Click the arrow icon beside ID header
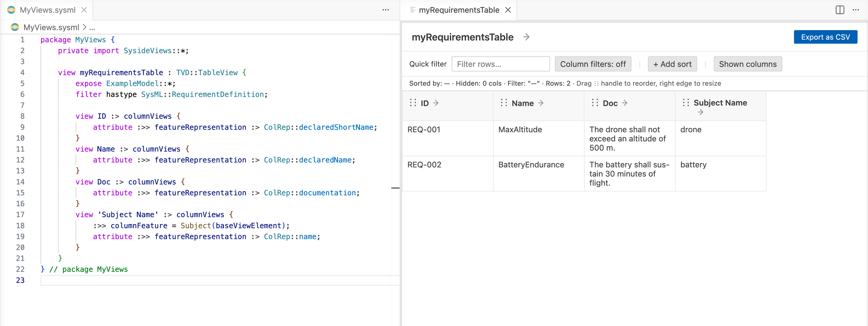This screenshot has width=868, height=326. [x=436, y=103]
